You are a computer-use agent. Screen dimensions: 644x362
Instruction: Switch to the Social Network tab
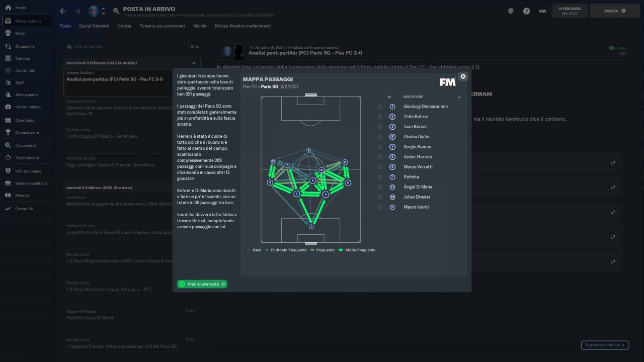coord(94,26)
